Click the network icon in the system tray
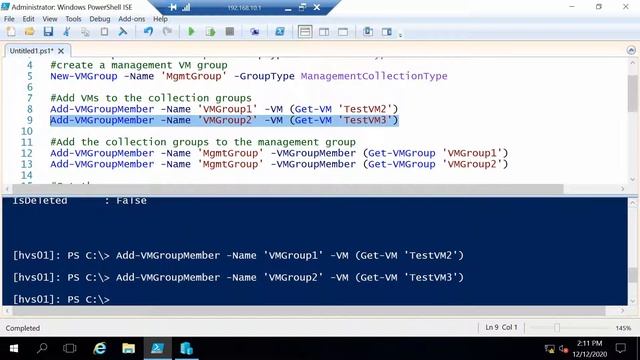 point(549,349)
